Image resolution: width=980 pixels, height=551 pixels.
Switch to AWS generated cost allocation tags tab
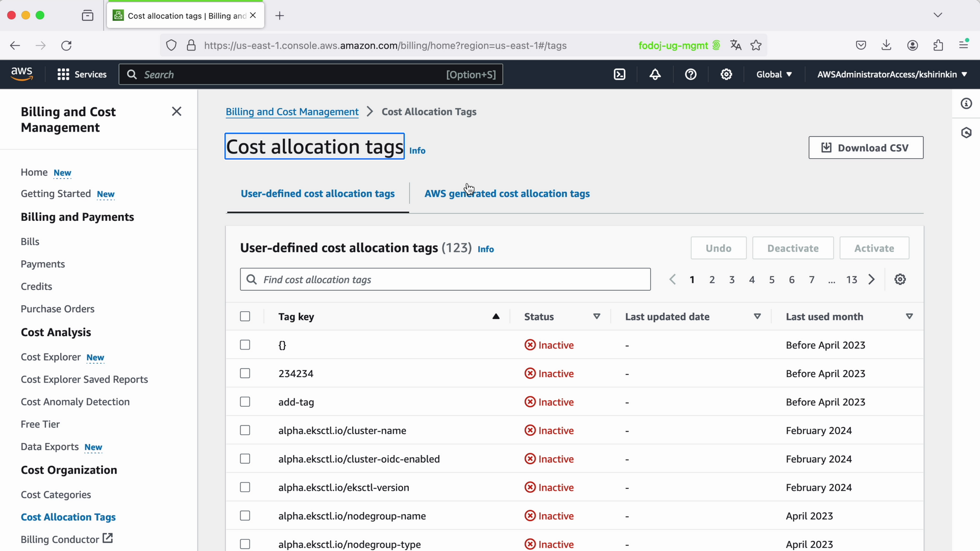pyautogui.click(x=507, y=194)
